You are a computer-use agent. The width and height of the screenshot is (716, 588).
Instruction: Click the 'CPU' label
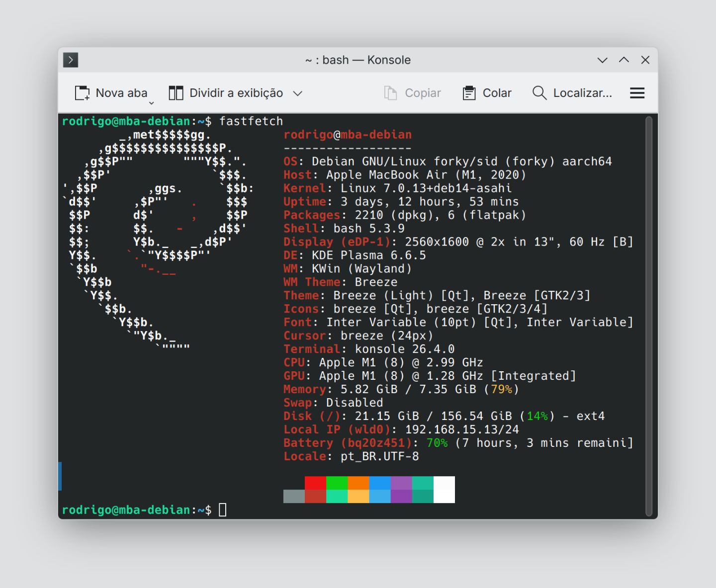pos(294,363)
